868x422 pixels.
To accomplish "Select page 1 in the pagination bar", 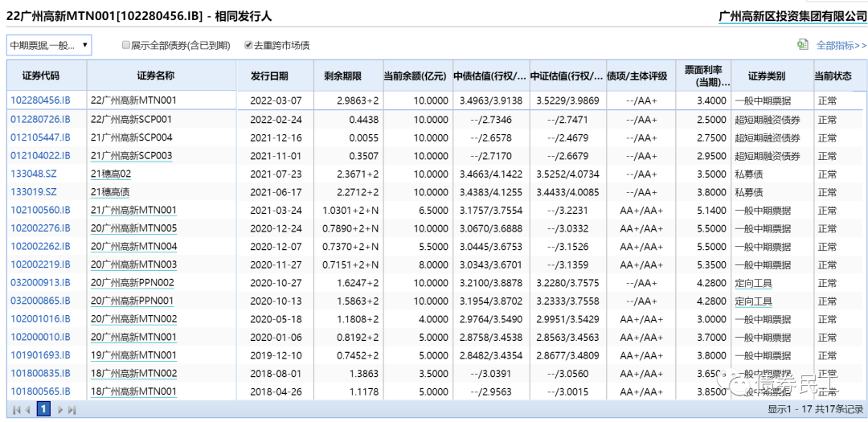I will (x=43, y=409).
